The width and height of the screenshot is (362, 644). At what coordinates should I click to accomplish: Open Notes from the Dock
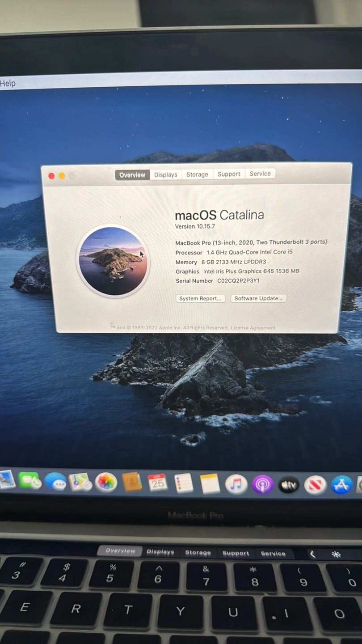pos(210,484)
